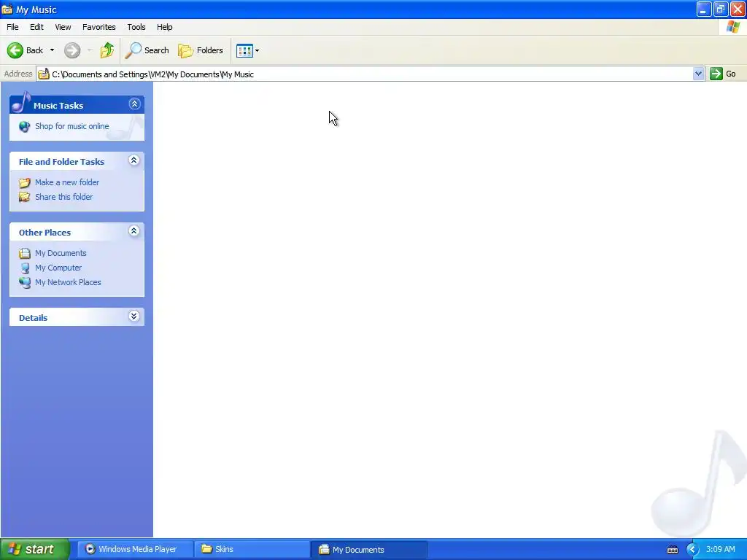Switch to Skins taskbar button
This screenshot has height=560, width=747.
pos(252,549)
